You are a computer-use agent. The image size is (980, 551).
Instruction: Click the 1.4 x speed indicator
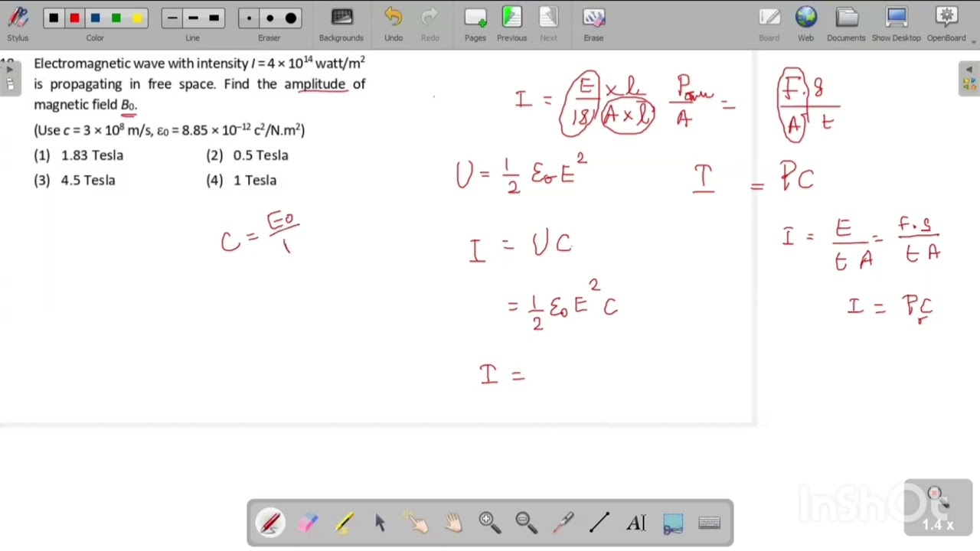click(938, 525)
